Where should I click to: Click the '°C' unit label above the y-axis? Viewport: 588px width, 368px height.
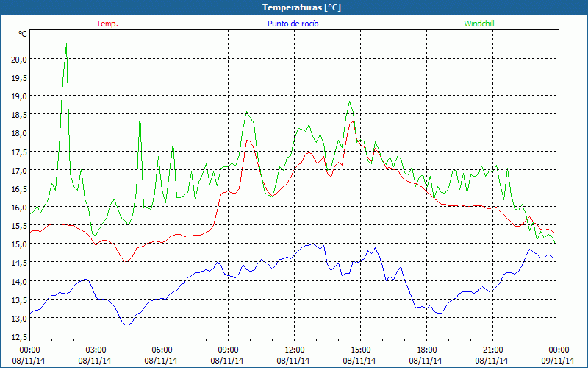pyautogui.click(x=23, y=34)
